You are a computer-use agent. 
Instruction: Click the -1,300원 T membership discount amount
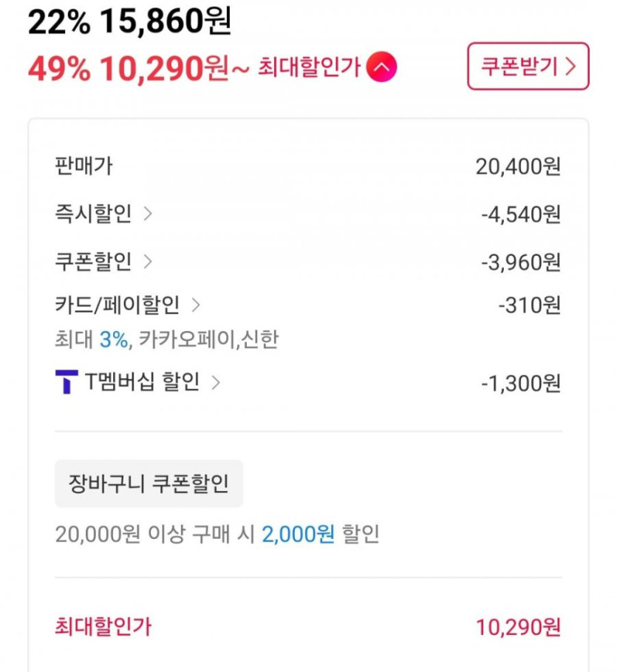point(520,383)
